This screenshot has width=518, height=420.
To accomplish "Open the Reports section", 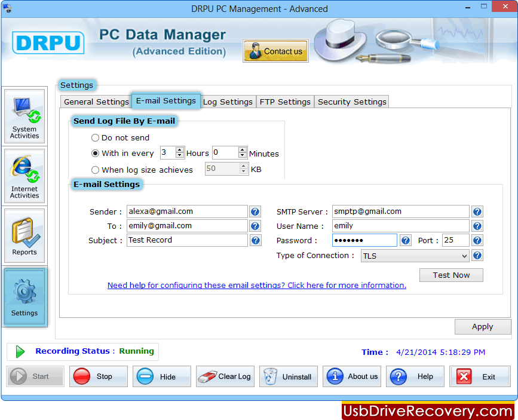I will coord(24,235).
